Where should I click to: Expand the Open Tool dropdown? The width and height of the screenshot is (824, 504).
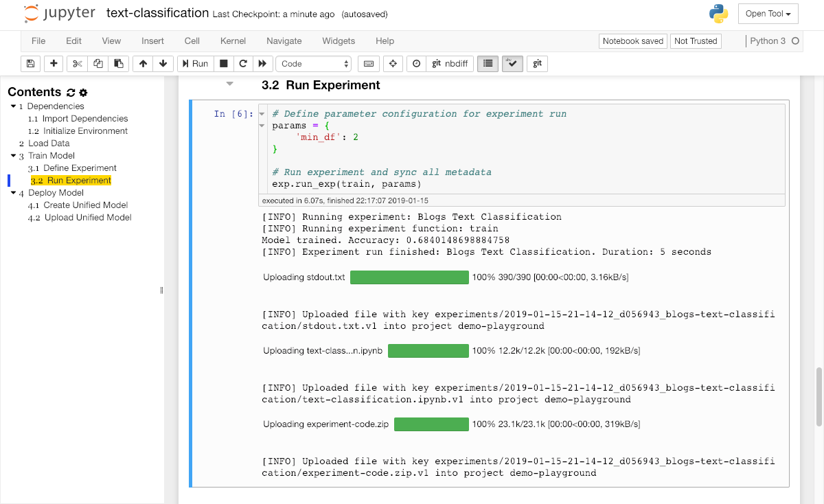[x=768, y=14]
